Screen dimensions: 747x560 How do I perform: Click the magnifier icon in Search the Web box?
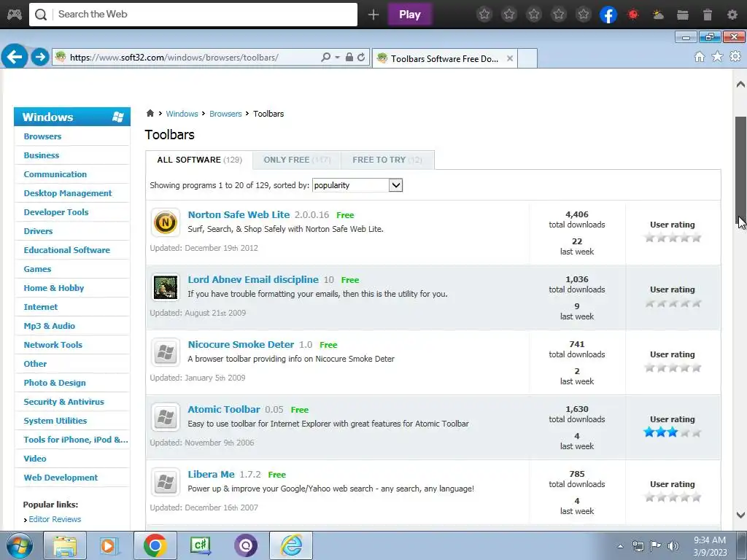pyautogui.click(x=41, y=15)
